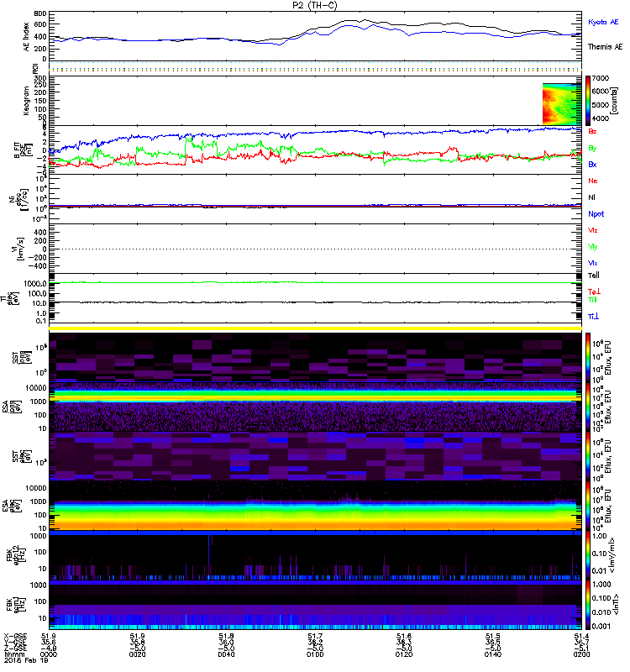The image size is (630, 672).
Task: Select the green By legend entry
Action: [593, 148]
